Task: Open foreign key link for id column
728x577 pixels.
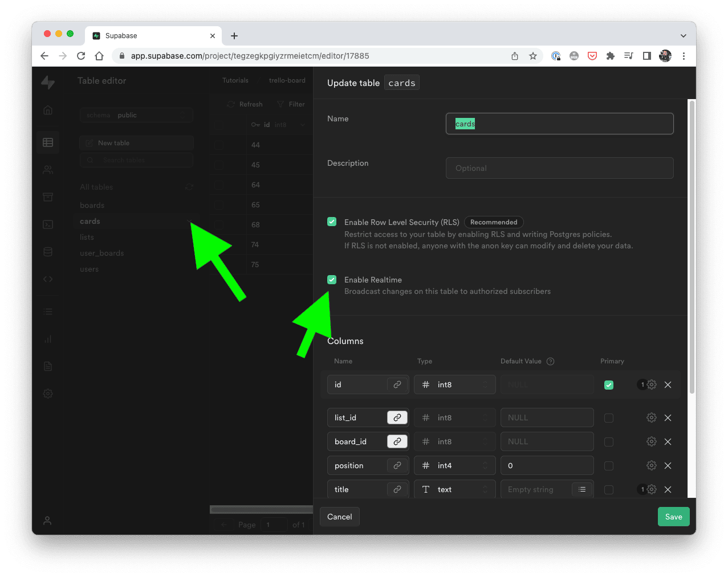Action: (x=397, y=384)
